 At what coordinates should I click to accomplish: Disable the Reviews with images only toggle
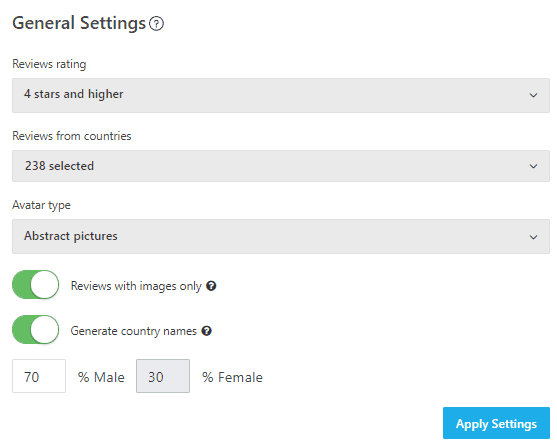click(36, 285)
